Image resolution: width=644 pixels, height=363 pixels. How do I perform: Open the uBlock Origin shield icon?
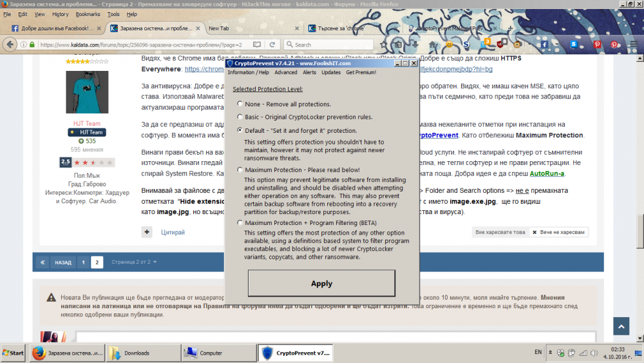click(502, 43)
